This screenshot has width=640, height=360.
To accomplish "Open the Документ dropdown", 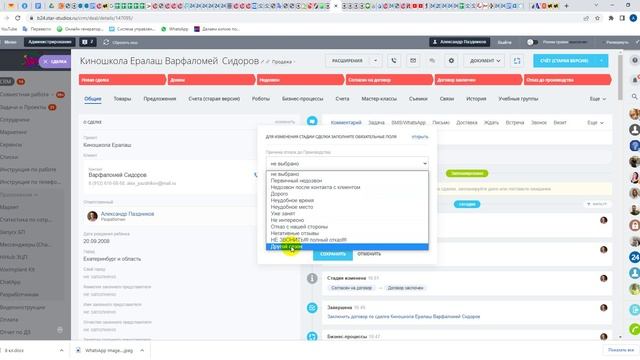I will [x=484, y=61].
